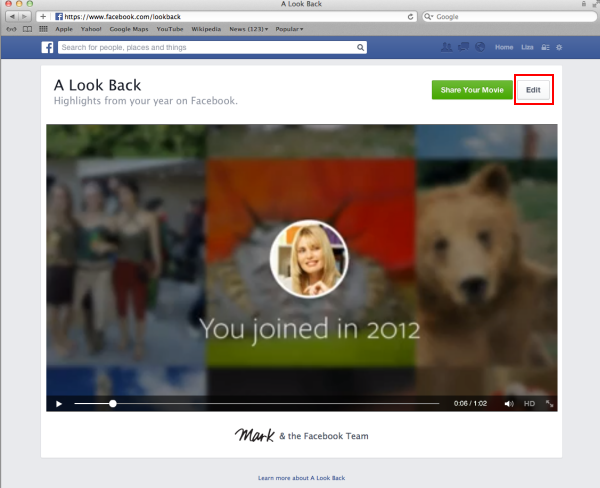Screen dimensions: 600x488
Task: Go to Facebook Home
Action: point(504,47)
